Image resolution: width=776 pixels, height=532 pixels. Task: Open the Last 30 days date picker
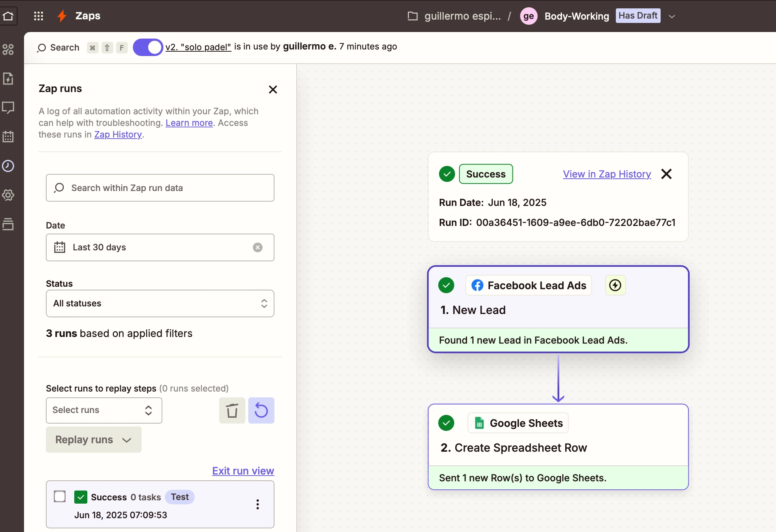coord(160,247)
